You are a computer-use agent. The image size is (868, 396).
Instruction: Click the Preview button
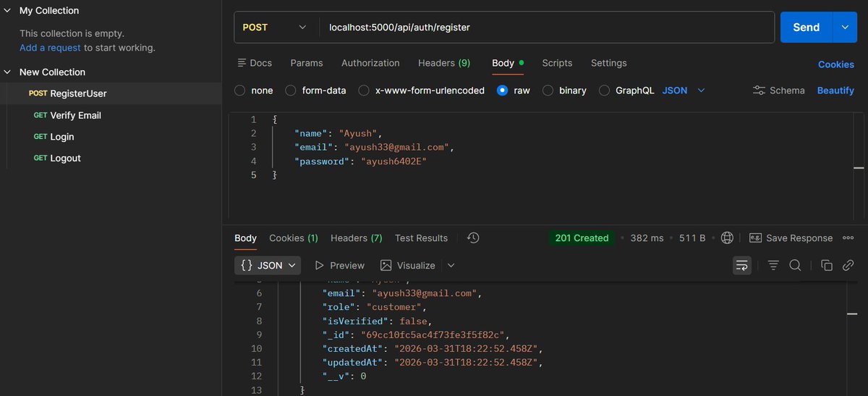tap(339, 266)
